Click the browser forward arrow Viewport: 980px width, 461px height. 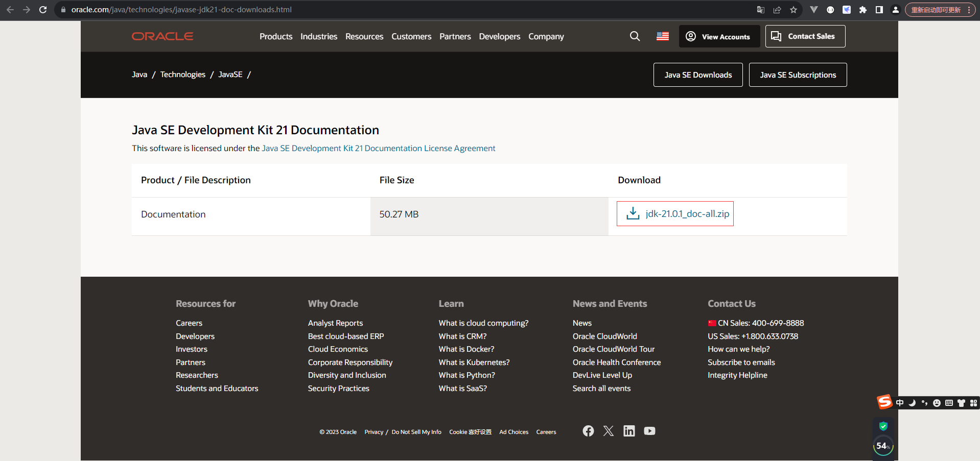27,10
